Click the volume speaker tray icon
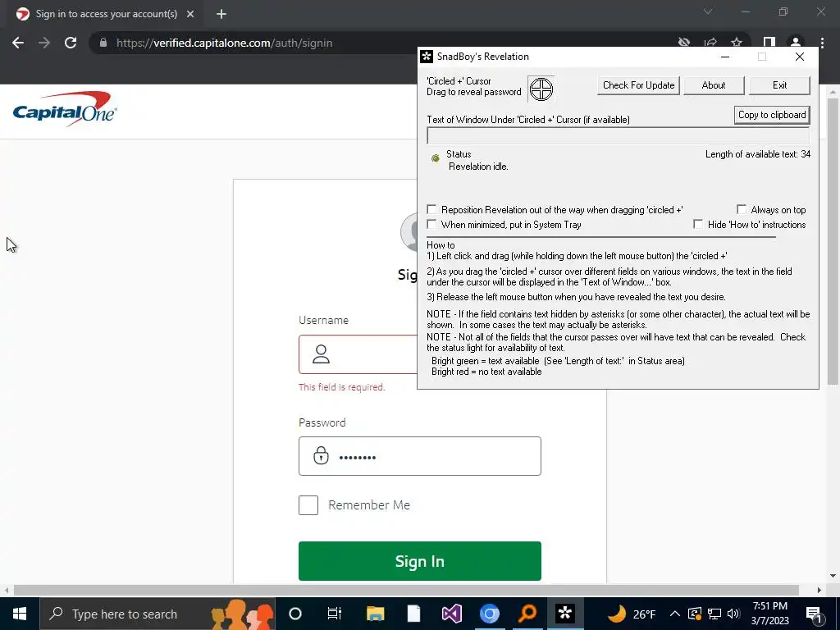Viewport: 840px width, 630px height. click(x=734, y=614)
